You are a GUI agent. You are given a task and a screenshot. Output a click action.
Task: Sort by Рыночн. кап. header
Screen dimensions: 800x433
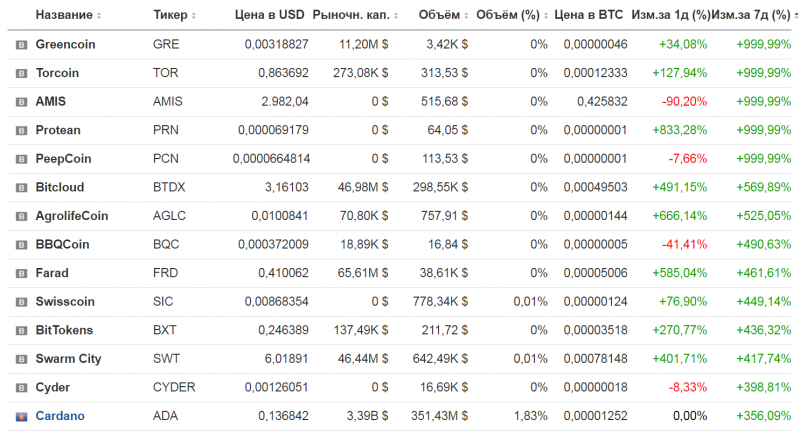350,16
